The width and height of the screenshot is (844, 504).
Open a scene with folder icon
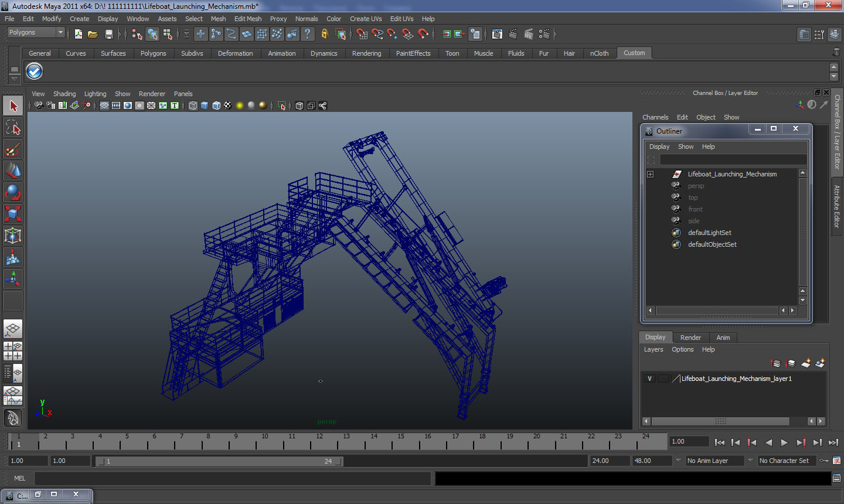tap(93, 35)
